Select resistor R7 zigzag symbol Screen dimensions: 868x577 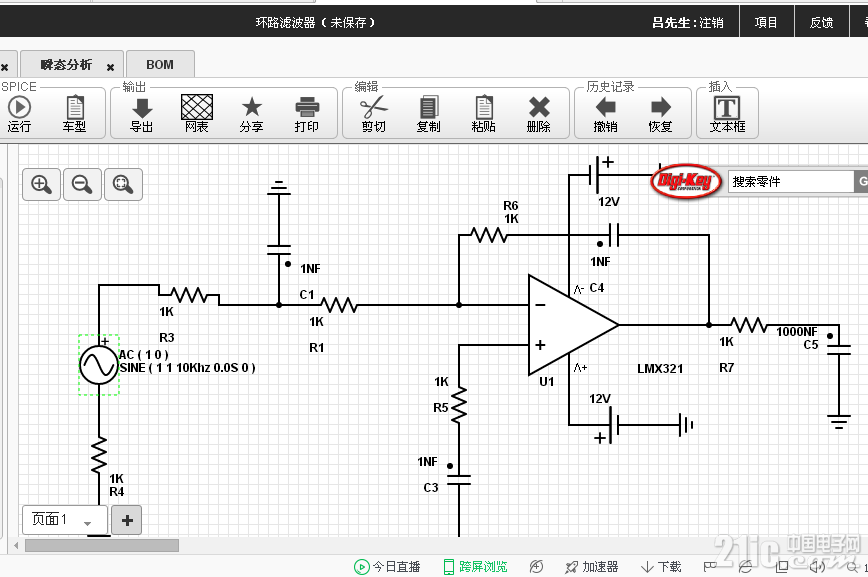pyautogui.click(x=748, y=325)
